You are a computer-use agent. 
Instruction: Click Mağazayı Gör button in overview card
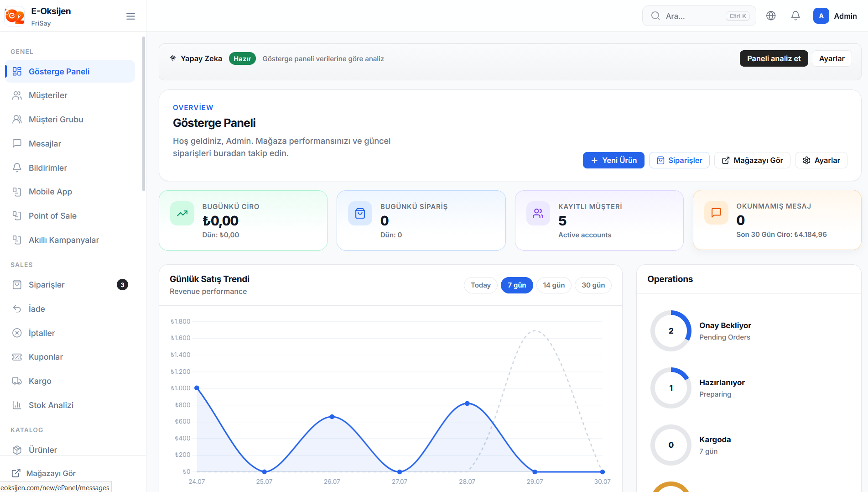752,160
